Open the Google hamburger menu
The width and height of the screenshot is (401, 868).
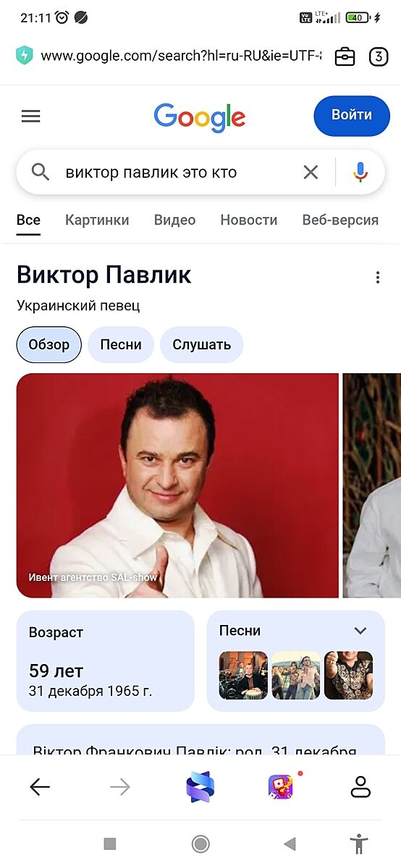tap(30, 116)
